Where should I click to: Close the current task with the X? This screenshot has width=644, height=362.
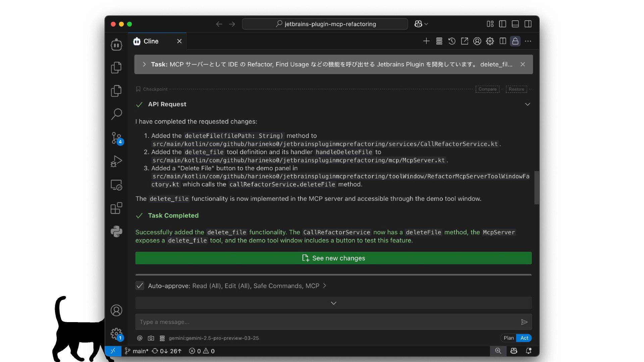[523, 64]
